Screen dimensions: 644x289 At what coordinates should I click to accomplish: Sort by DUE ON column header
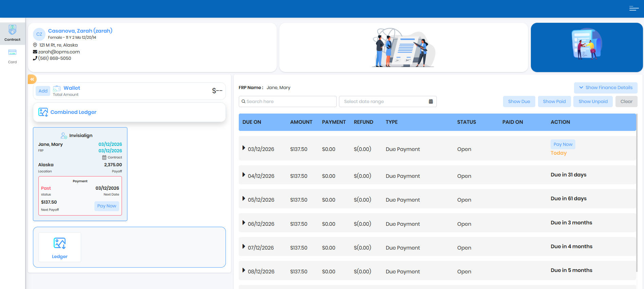pyautogui.click(x=252, y=122)
